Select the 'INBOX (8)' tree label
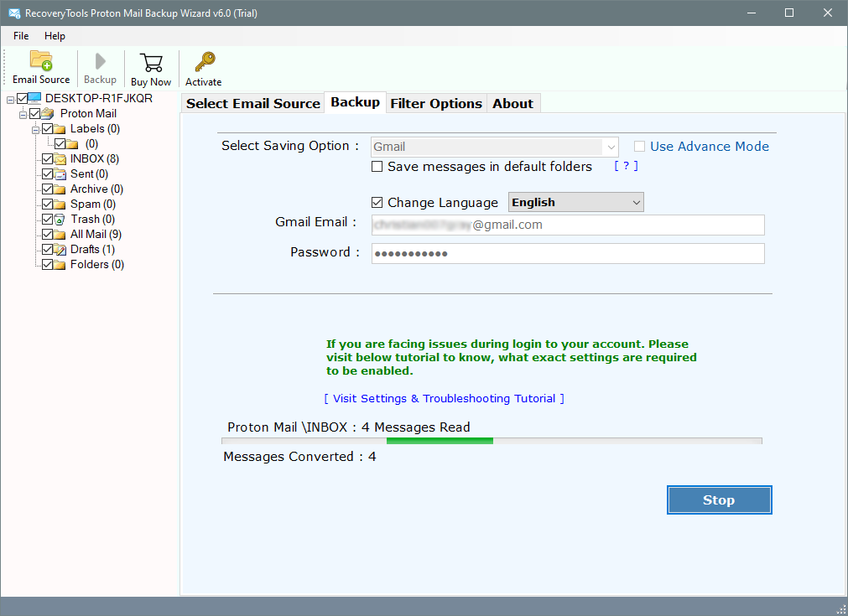The image size is (848, 616). point(95,159)
